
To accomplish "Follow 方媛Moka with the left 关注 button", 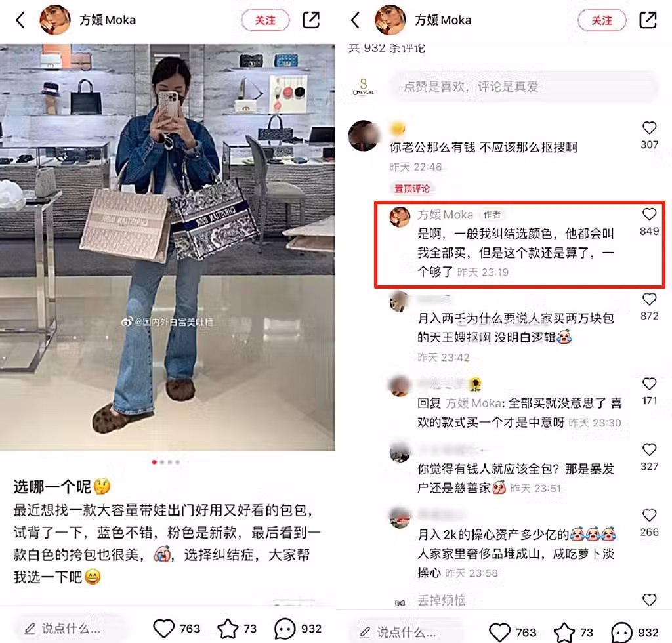I will click(x=265, y=20).
